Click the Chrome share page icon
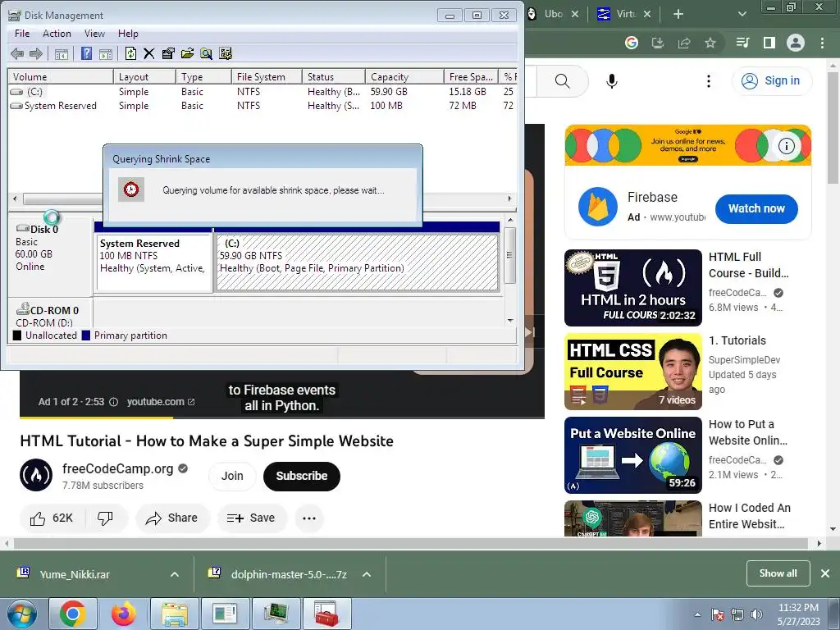This screenshot has height=630, width=840. [x=684, y=43]
